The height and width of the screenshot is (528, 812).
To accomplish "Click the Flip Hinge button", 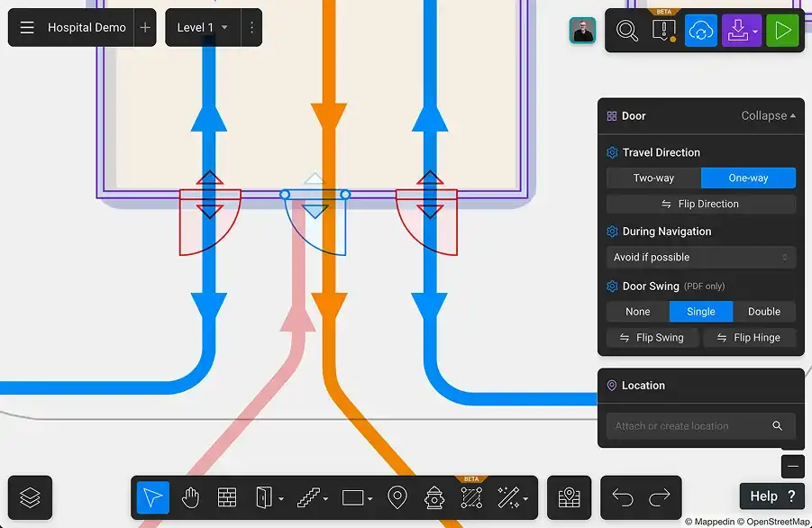I will point(749,338).
